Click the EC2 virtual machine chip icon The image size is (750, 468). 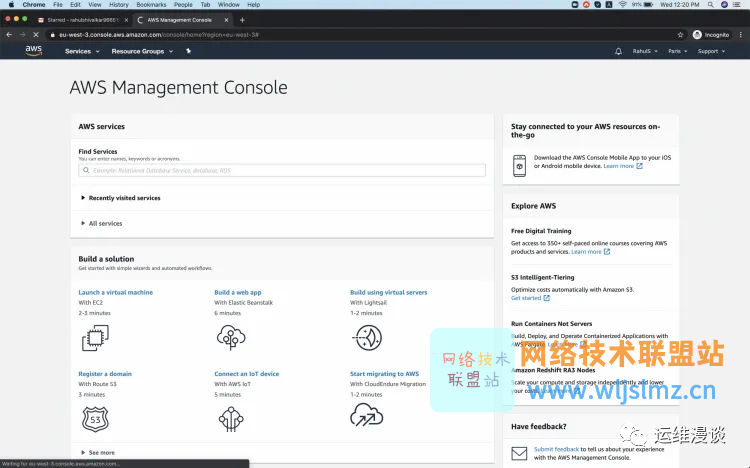95,338
